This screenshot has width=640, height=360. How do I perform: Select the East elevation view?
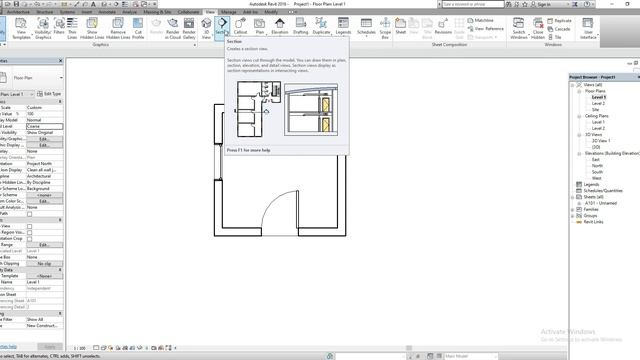(x=596, y=160)
